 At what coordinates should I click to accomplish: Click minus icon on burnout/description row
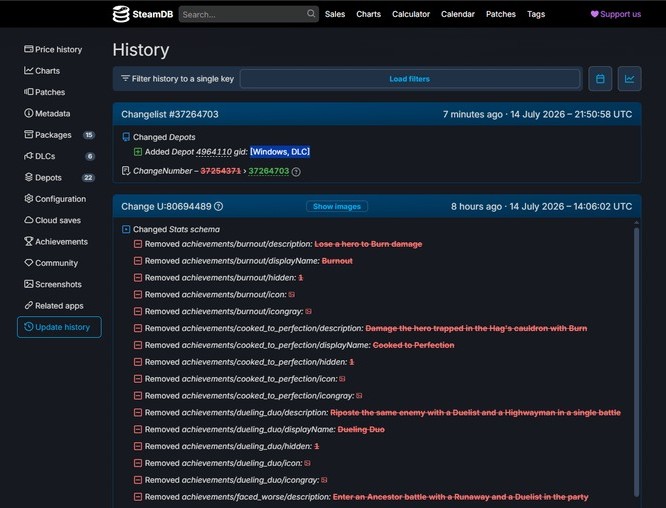(138, 244)
